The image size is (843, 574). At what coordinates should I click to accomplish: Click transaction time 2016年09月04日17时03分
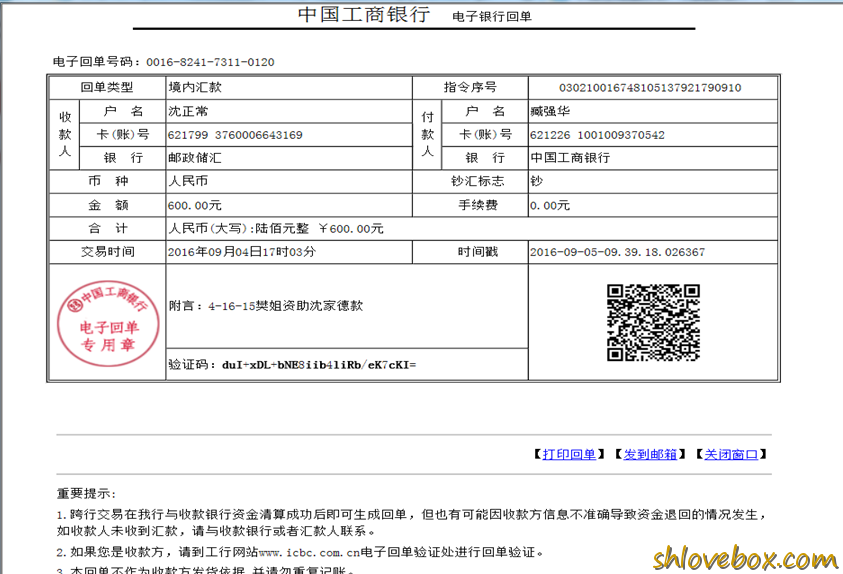pos(242,252)
